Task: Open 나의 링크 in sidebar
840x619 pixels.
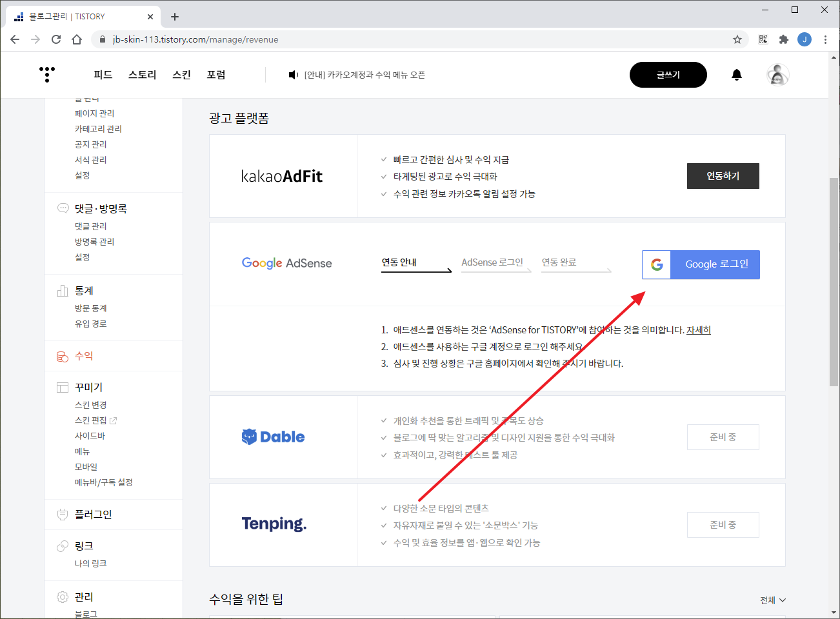Action: (90, 564)
